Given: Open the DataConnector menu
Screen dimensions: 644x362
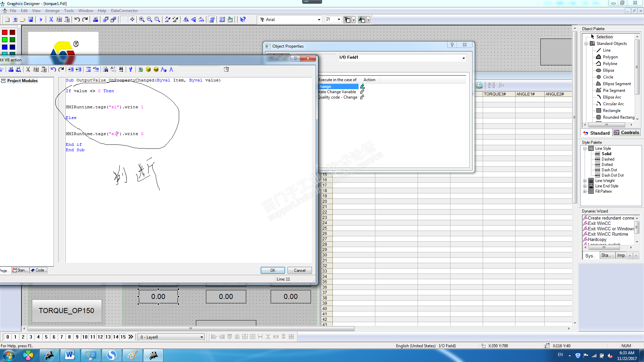Looking at the screenshot, I should (x=124, y=11).
